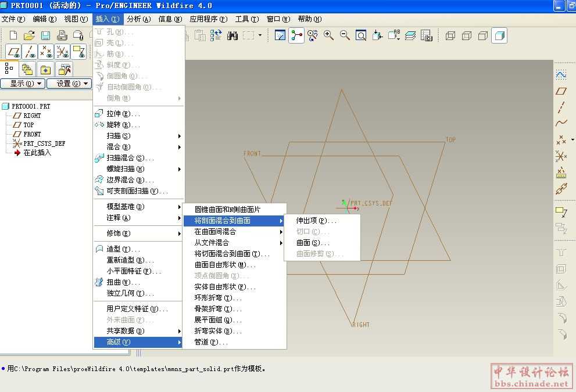This screenshot has width=576, height=392.
Task: Click the Reorient view icon
Action: point(377,35)
